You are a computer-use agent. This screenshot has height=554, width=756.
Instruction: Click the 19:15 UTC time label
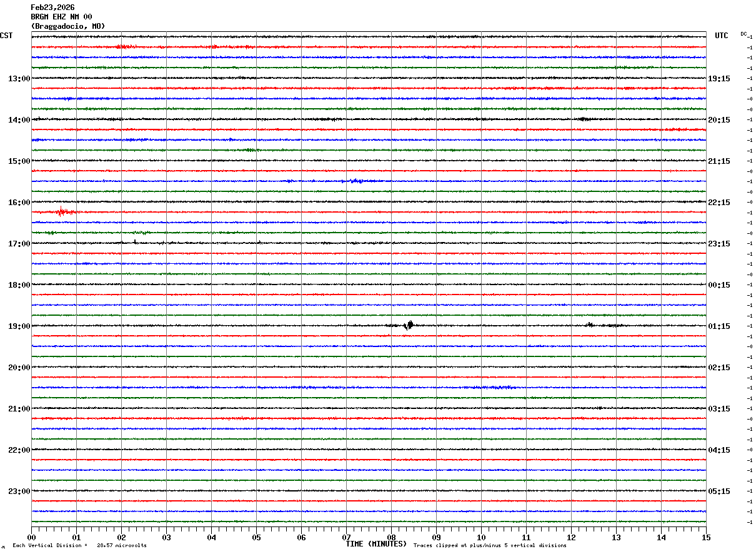pyautogui.click(x=719, y=79)
